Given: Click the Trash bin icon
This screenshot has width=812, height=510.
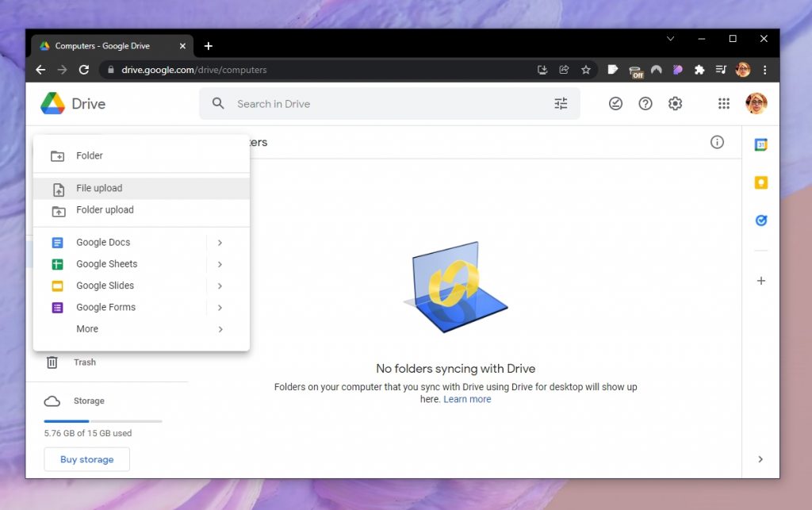Looking at the screenshot, I should tap(52, 362).
